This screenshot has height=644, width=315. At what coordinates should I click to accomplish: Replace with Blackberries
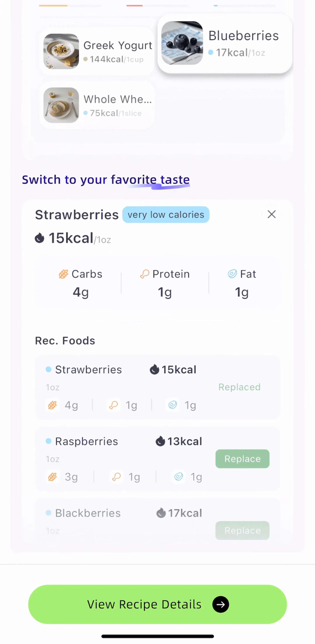[x=242, y=530]
